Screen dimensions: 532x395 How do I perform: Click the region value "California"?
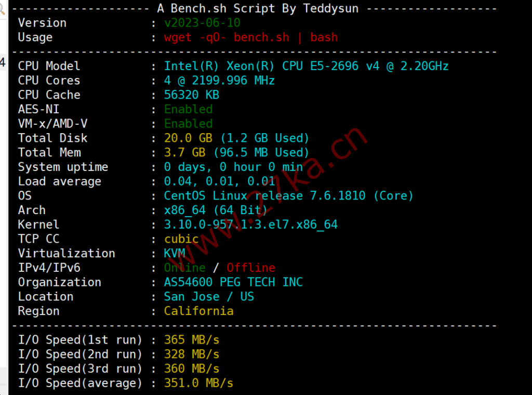click(x=199, y=311)
